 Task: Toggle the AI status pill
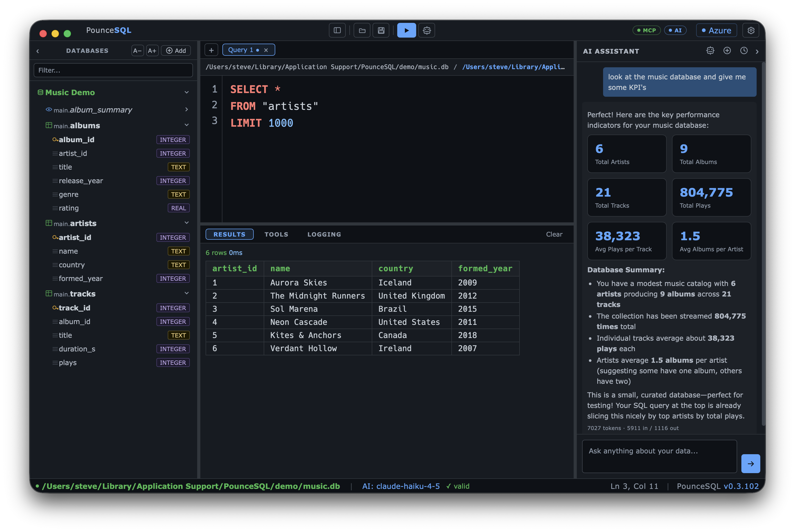pos(675,30)
